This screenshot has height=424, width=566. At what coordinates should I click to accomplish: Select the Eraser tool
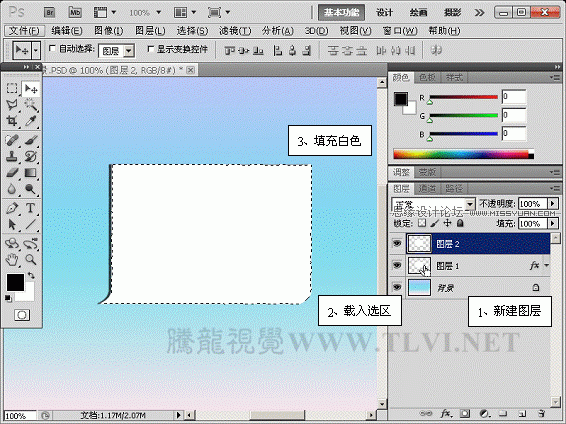point(12,173)
